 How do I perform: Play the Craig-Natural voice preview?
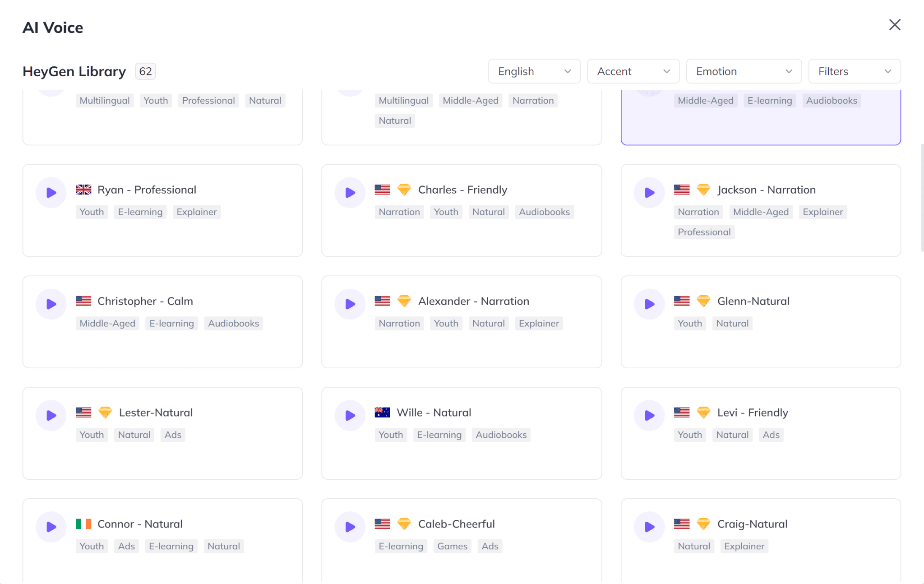649,527
